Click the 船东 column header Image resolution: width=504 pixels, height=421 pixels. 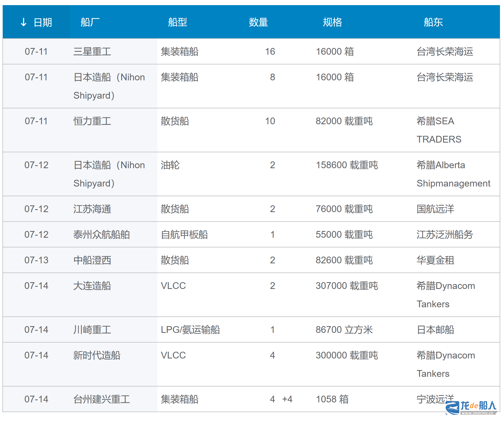coord(433,22)
